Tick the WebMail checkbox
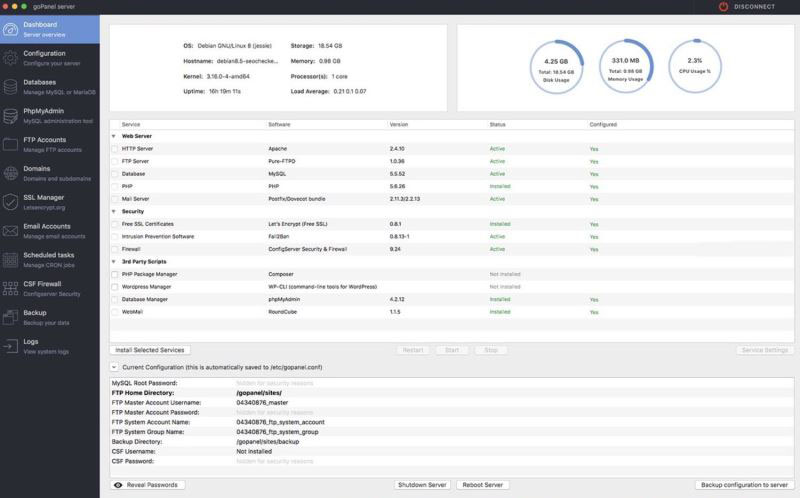 (x=115, y=312)
